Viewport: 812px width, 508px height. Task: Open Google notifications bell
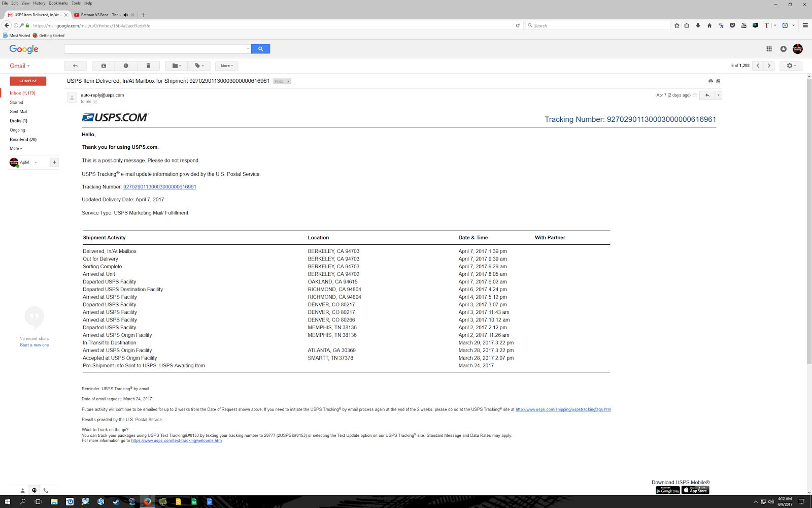[784, 49]
